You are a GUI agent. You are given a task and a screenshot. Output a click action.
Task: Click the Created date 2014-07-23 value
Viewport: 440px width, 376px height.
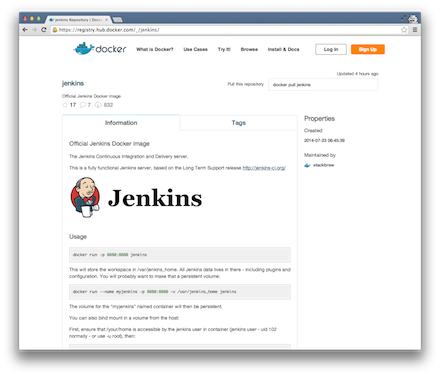tap(324, 140)
